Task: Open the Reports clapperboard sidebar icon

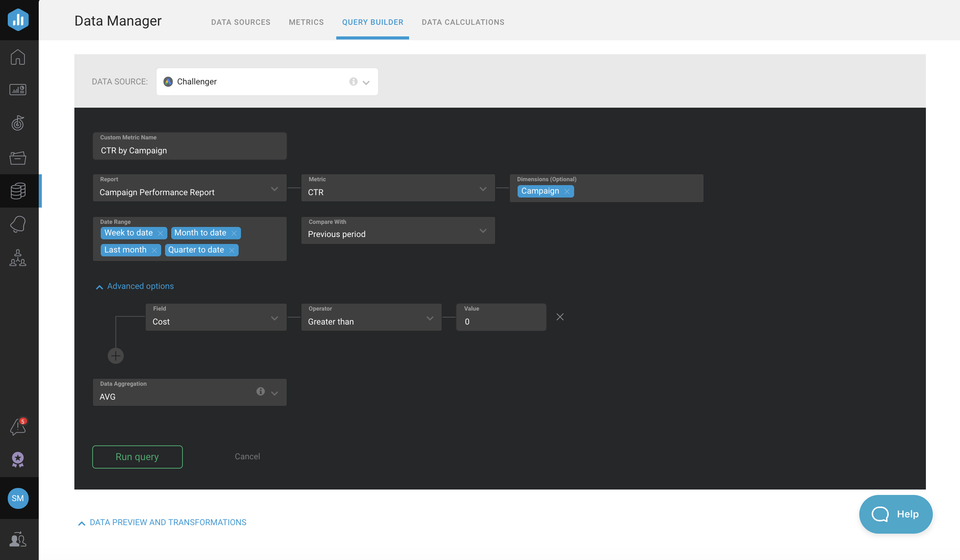Action: click(18, 158)
